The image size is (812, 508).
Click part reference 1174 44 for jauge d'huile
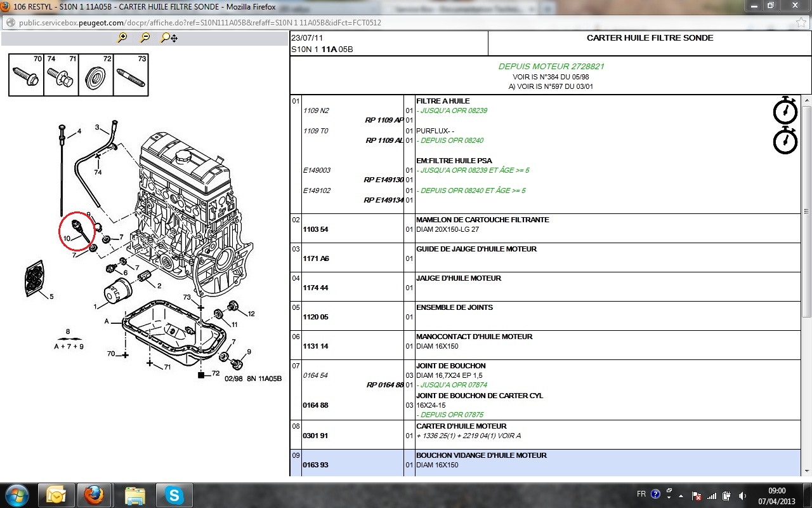click(x=316, y=288)
